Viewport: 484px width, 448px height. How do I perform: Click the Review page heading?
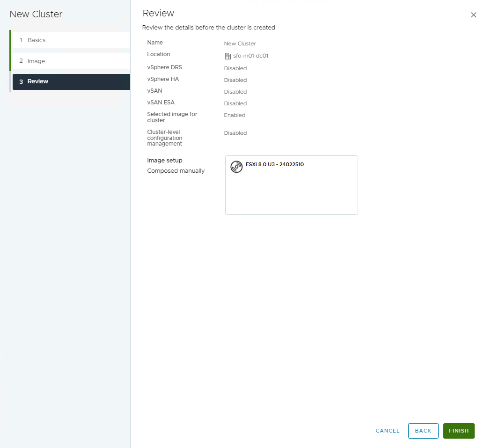(158, 13)
